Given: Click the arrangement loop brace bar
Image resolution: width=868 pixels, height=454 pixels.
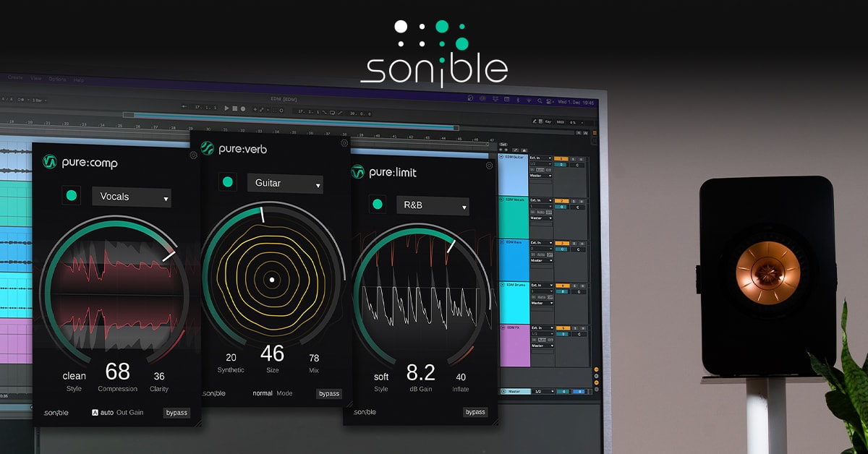Looking at the screenshot, I should tap(289, 120).
